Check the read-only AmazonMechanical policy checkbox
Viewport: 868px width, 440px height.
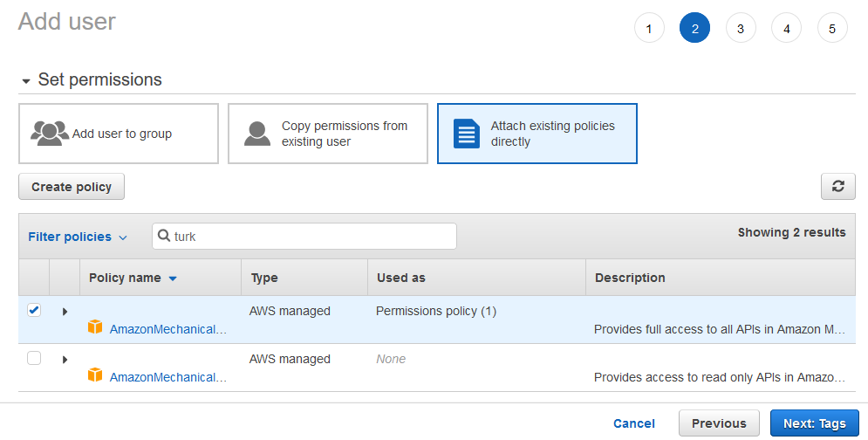(34, 358)
